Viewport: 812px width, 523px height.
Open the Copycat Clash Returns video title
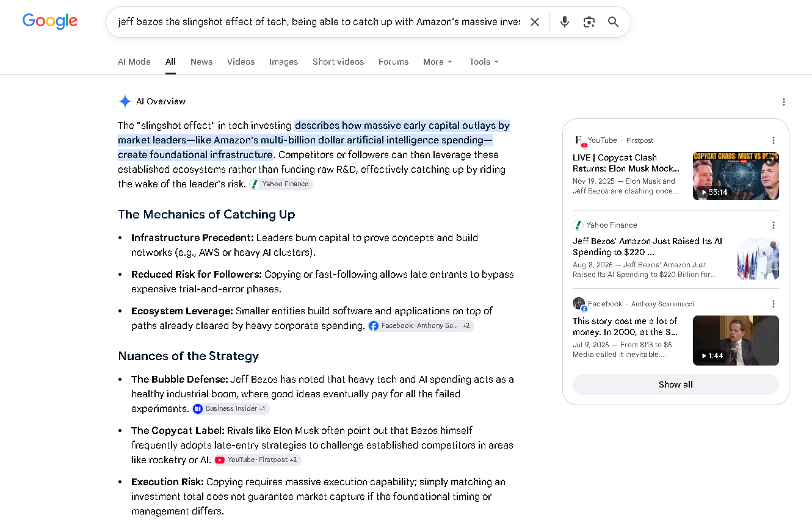(x=626, y=163)
